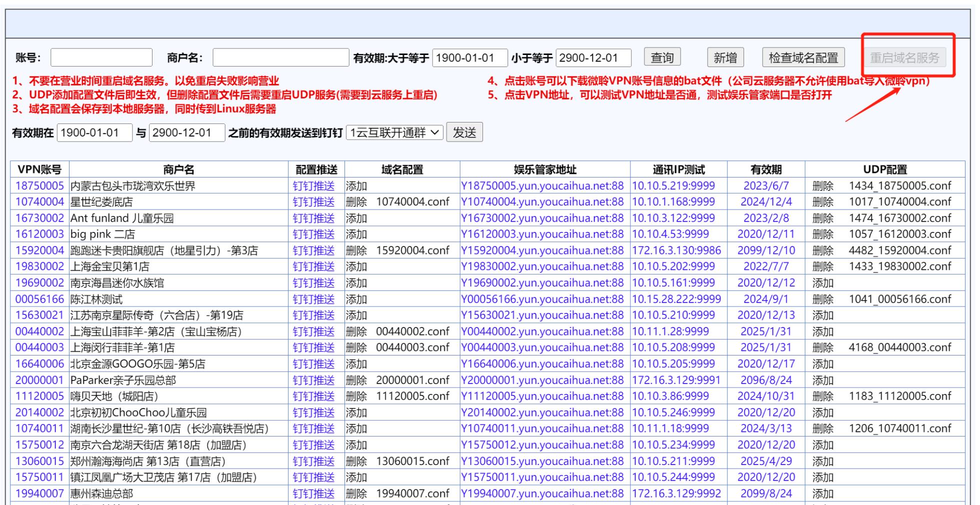Edit the 有效期在 start date field

pyautogui.click(x=94, y=132)
